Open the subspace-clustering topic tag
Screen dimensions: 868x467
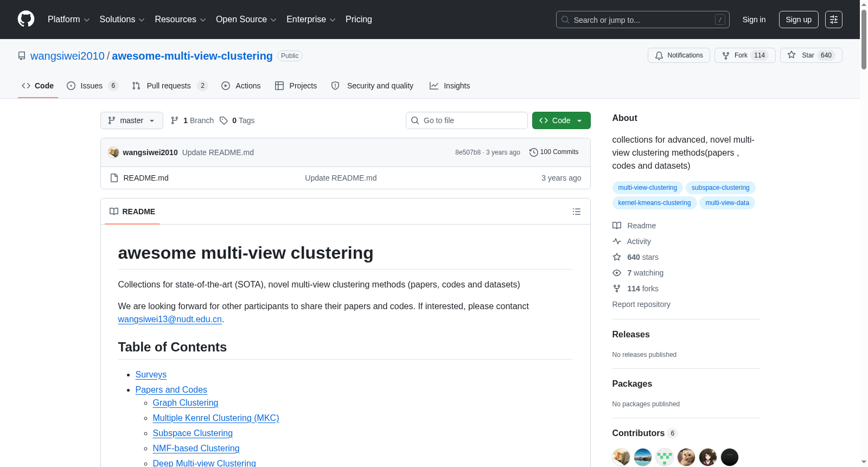(x=720, y=188)
